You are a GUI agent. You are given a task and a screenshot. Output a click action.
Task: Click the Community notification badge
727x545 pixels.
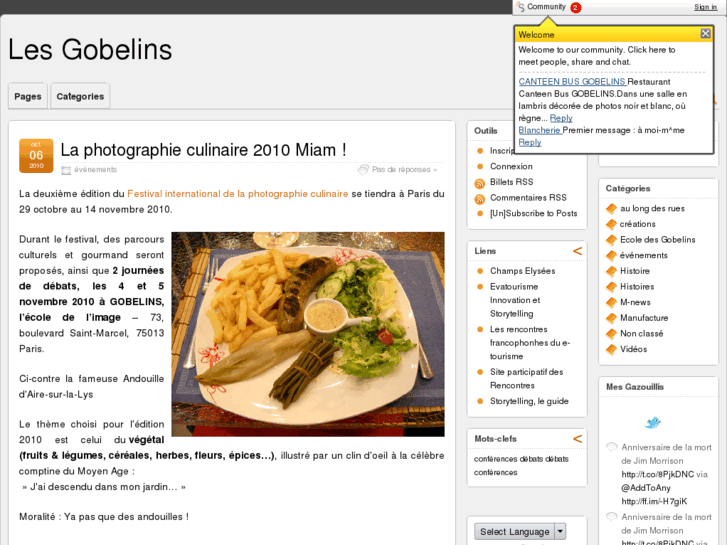[x=575, y=7]
